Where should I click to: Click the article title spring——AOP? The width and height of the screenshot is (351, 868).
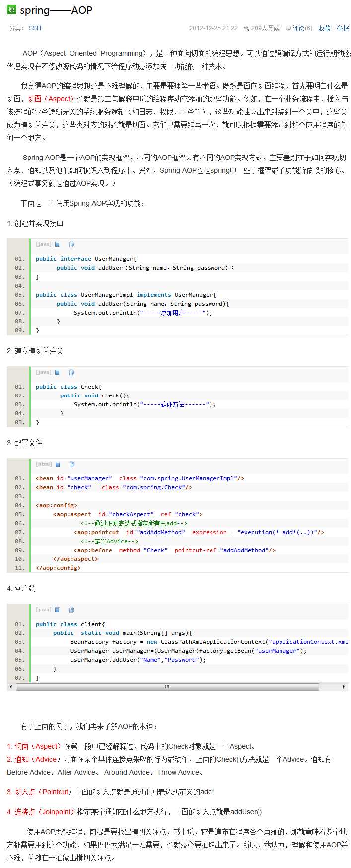(x=56, y=10)
